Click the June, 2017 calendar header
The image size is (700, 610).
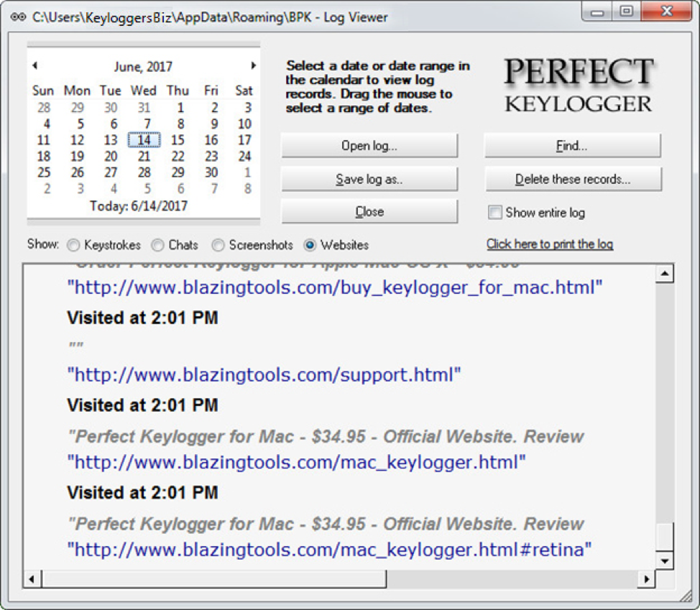coord(144,65)
